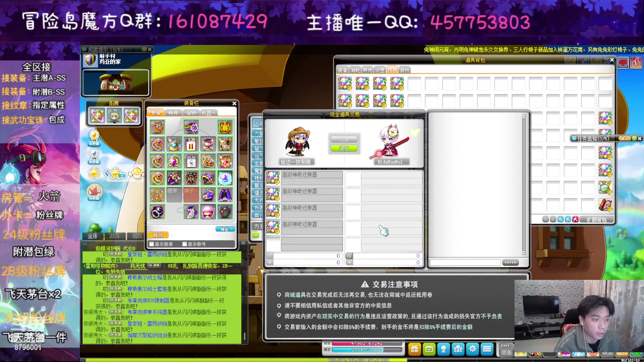
Task: Click the red scroll inventory item
Action: click(605, 205)
